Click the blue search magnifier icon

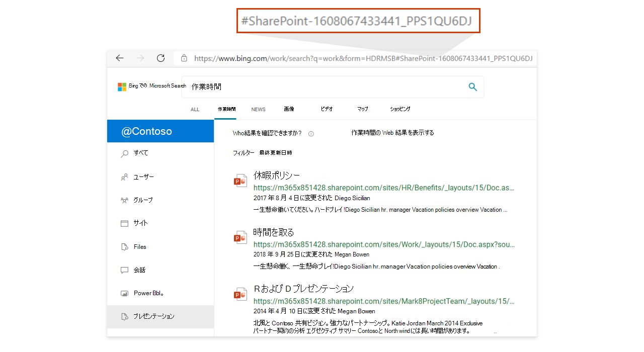[472, 86]
